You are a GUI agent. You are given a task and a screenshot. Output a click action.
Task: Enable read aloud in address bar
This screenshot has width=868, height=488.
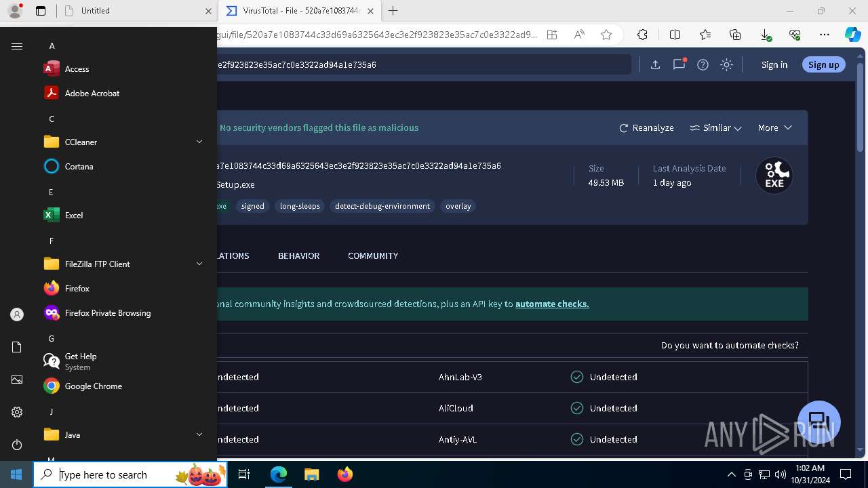(579, 35)
